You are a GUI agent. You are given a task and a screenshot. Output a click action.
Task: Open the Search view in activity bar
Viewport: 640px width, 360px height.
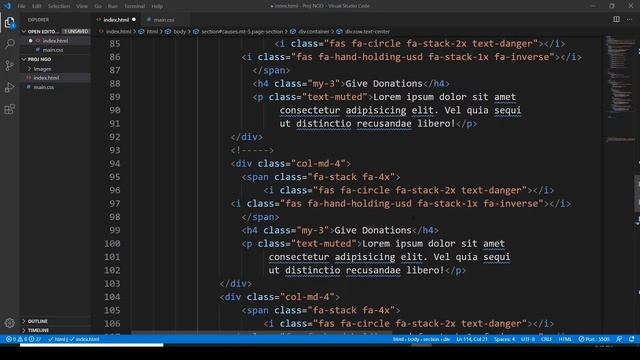click(9, 44)
